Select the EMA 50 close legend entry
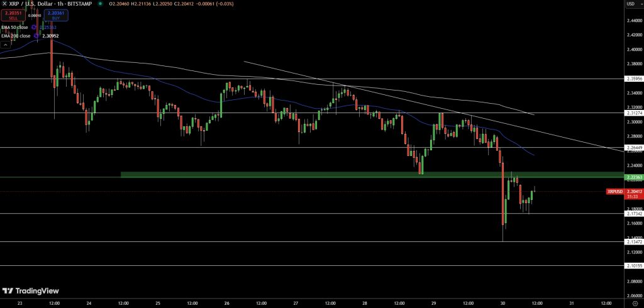The image size is (644, 308). 14,28
